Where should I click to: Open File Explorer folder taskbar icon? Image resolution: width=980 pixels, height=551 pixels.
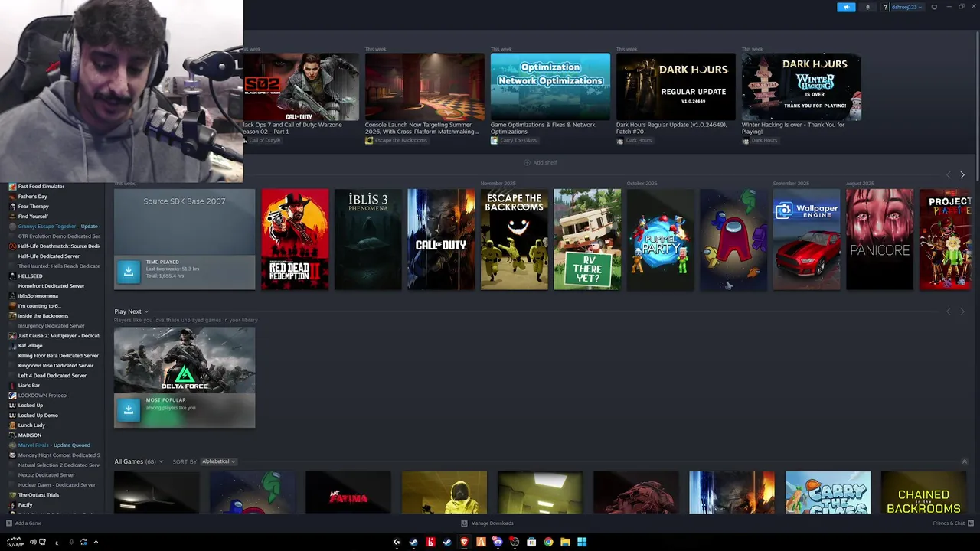(565, 542)
